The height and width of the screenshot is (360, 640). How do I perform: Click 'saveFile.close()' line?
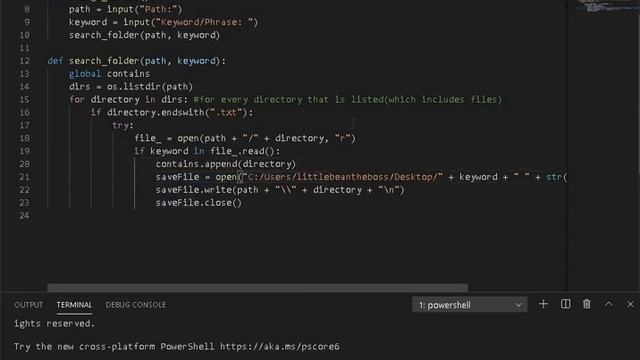point(199,203)
